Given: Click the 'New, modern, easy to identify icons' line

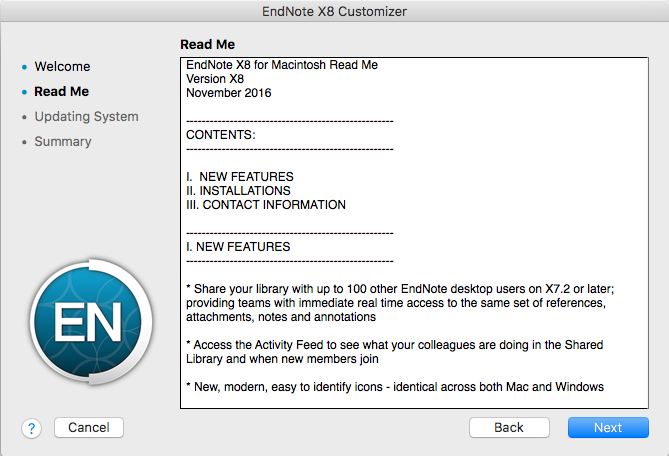Looking at the screenshot, I should coord(395,387).
